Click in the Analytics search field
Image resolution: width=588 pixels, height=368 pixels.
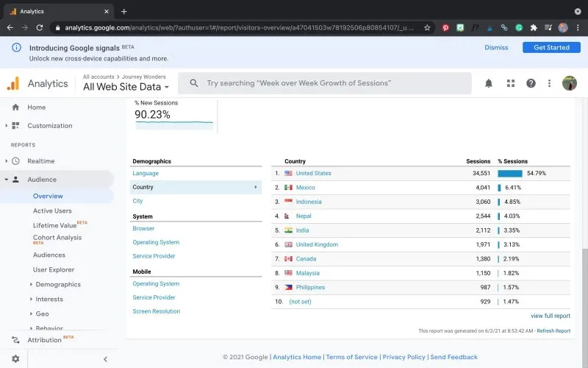tap(325, 83)
